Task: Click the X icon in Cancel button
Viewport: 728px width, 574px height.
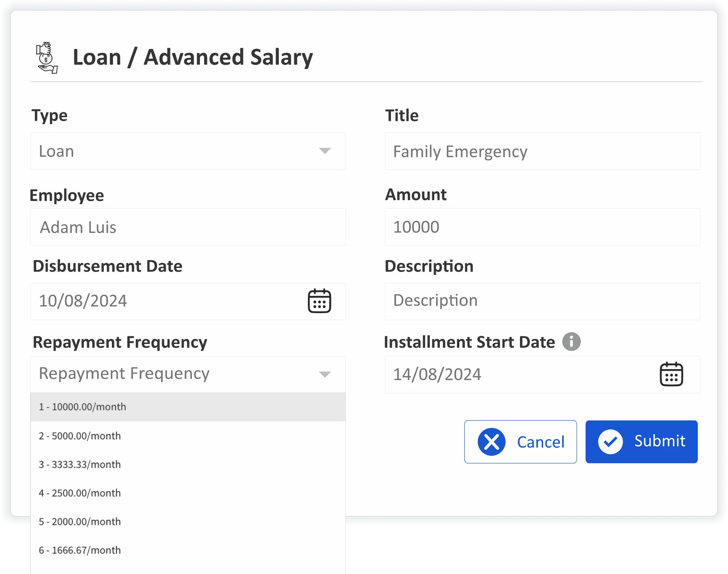Action: (x=491, y=442)
